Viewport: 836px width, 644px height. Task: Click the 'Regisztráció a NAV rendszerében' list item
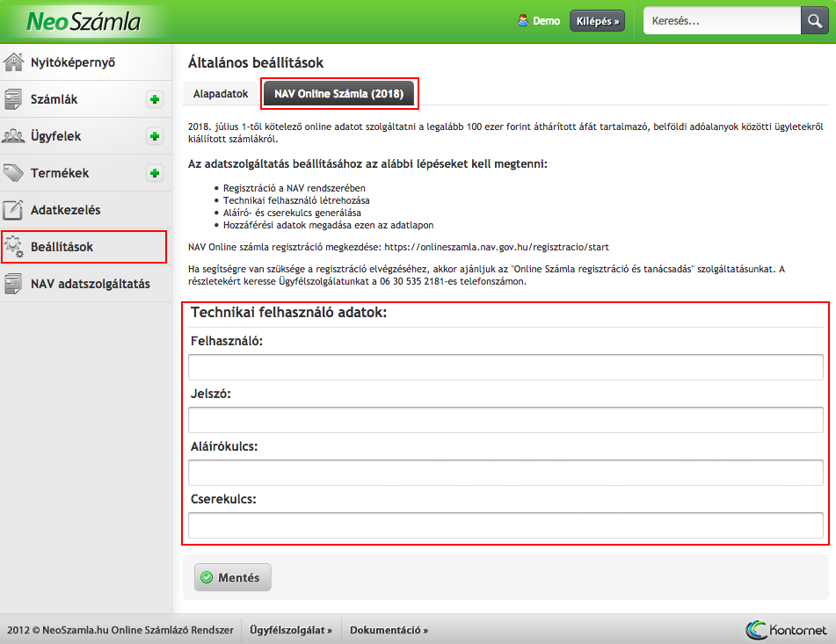[x=294, y=188]
